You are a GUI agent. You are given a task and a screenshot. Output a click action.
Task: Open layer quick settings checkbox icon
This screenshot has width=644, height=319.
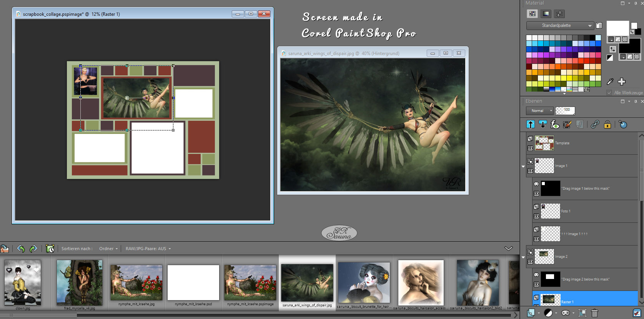pos(637,313)
